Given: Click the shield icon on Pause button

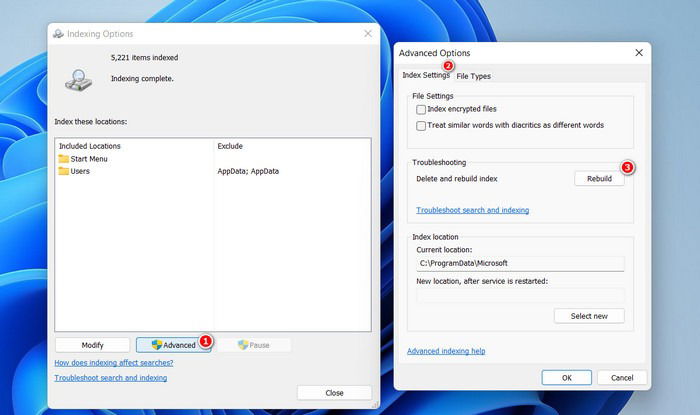Looking at the screenshot, I should click(243, 345).
